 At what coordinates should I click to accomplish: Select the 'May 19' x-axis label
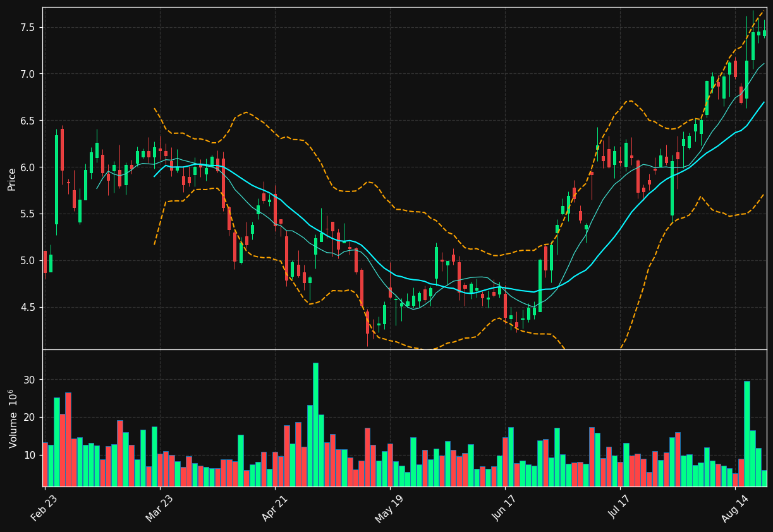[x=389, y=509]
